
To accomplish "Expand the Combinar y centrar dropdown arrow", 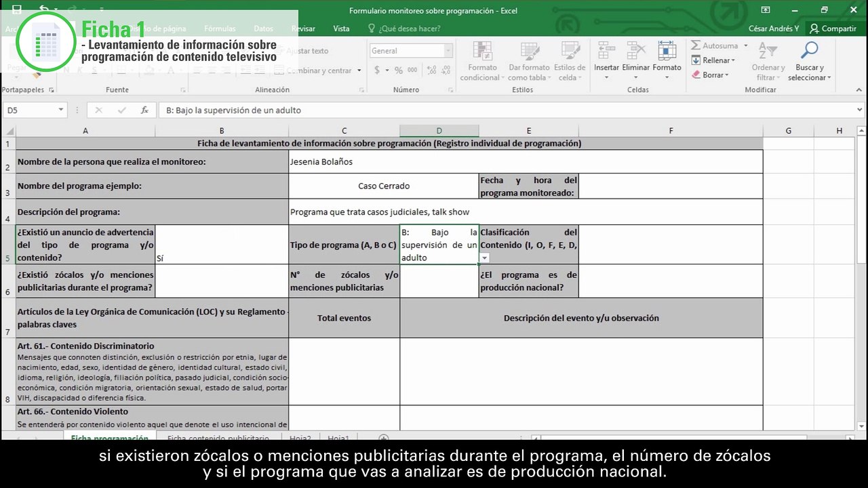I will [x=359, y=70].
